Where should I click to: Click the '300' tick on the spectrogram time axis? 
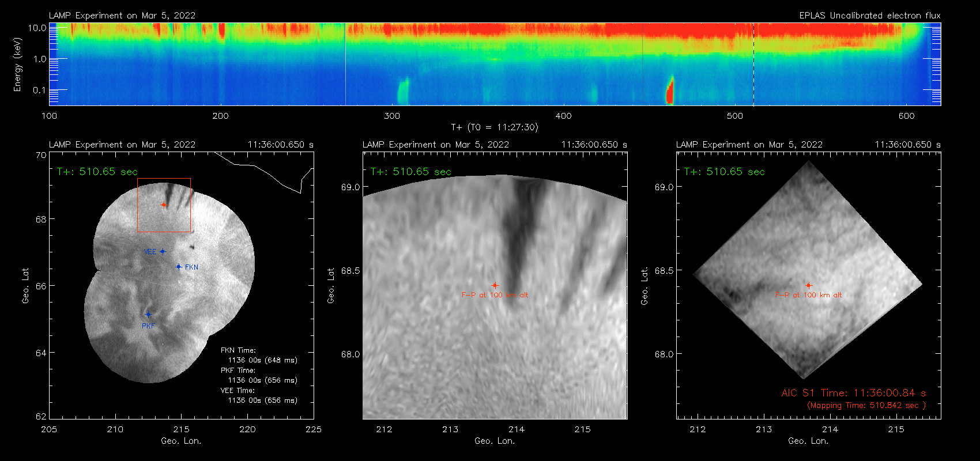click(x=392, y=116)
